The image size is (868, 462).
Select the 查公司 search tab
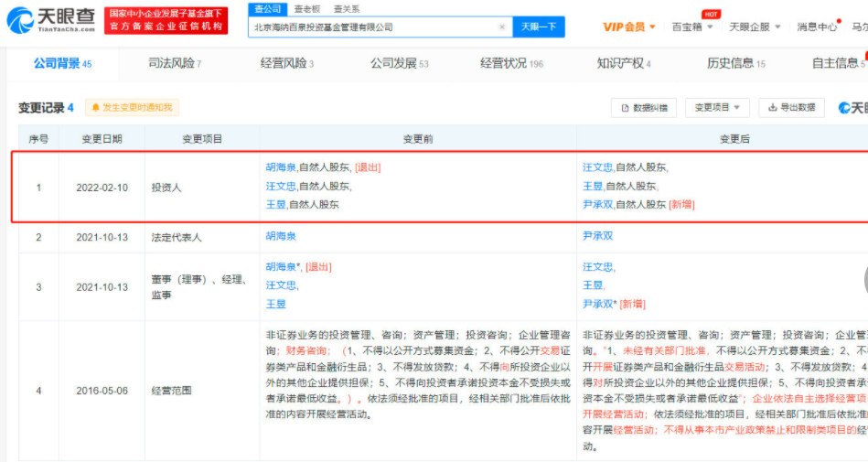click(x=268, y=9)
